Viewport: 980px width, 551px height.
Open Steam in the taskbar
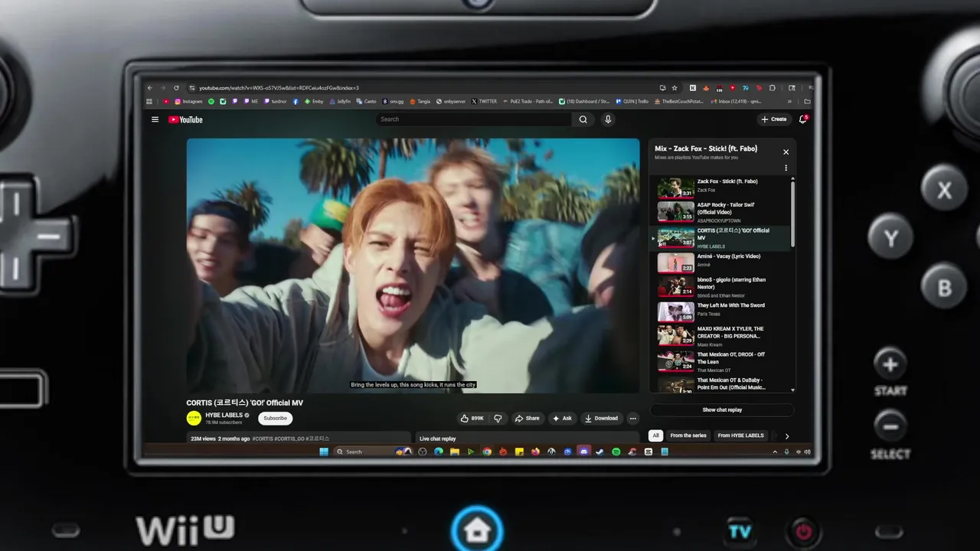click(600, 452)
